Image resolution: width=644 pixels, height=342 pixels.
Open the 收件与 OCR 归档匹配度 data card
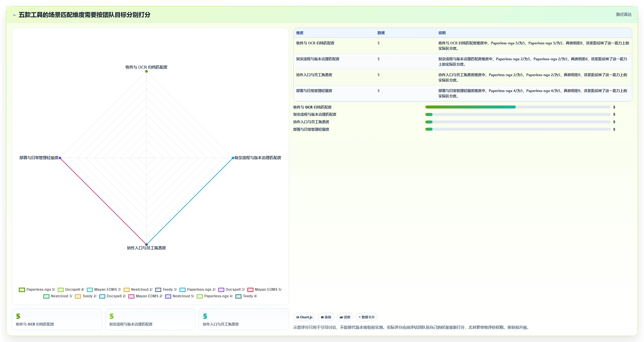57,320
